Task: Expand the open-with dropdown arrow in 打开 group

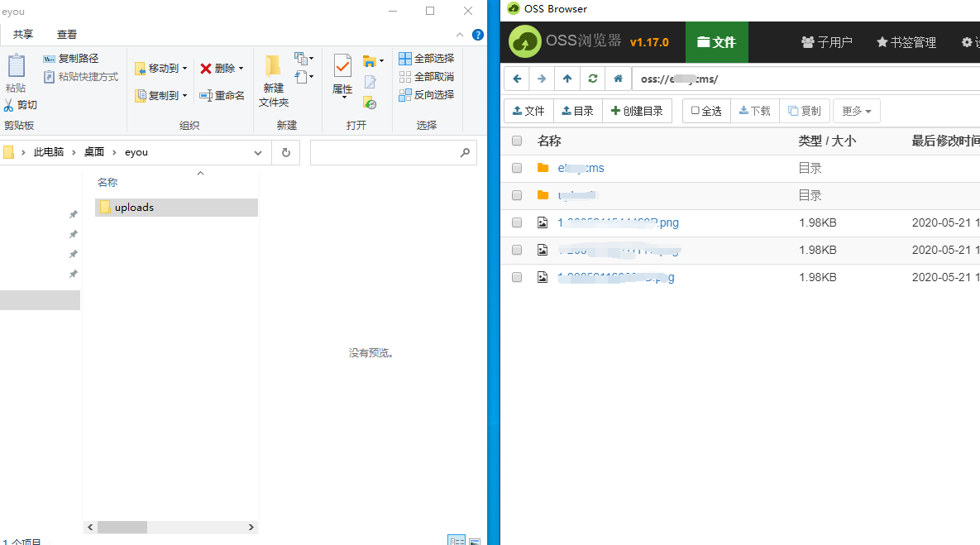Action: pos(381,60)
